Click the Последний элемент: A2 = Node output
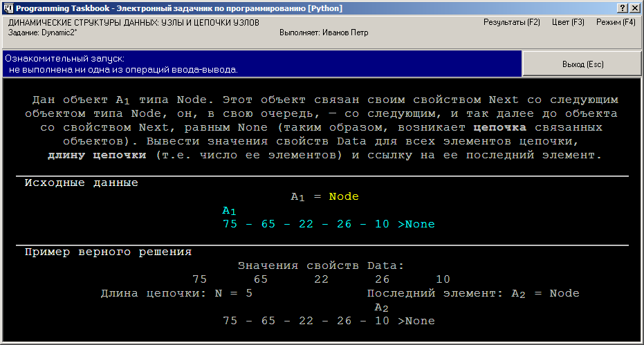This screenshot has height=345, width=644. pos(472,293)
